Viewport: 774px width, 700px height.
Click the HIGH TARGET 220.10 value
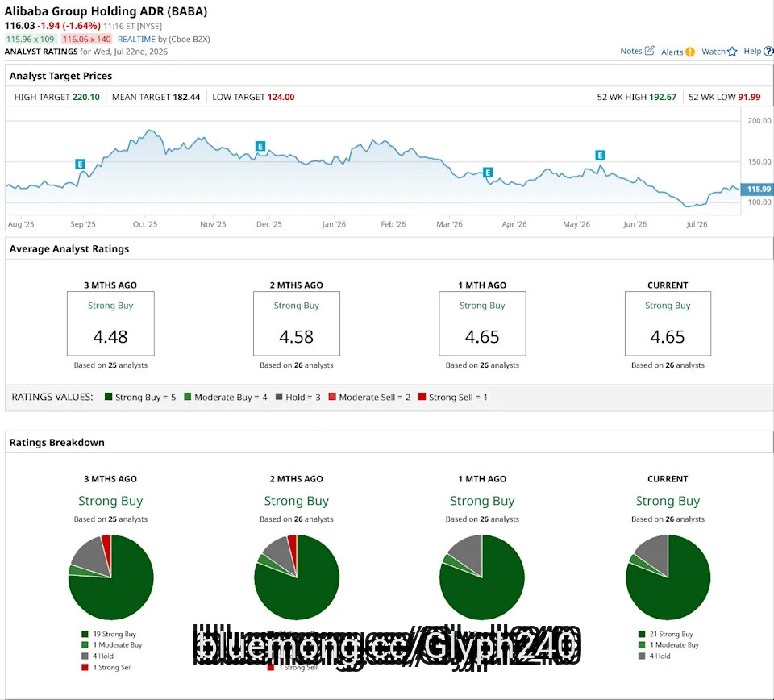86,97
